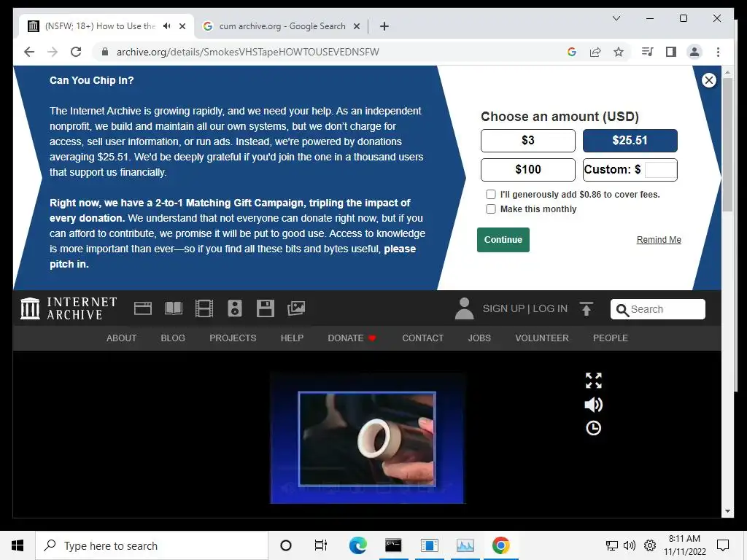The height and width of the screenshot is (560, 747).
Task: Open the JOBS menu item
Action: point(479,338)
